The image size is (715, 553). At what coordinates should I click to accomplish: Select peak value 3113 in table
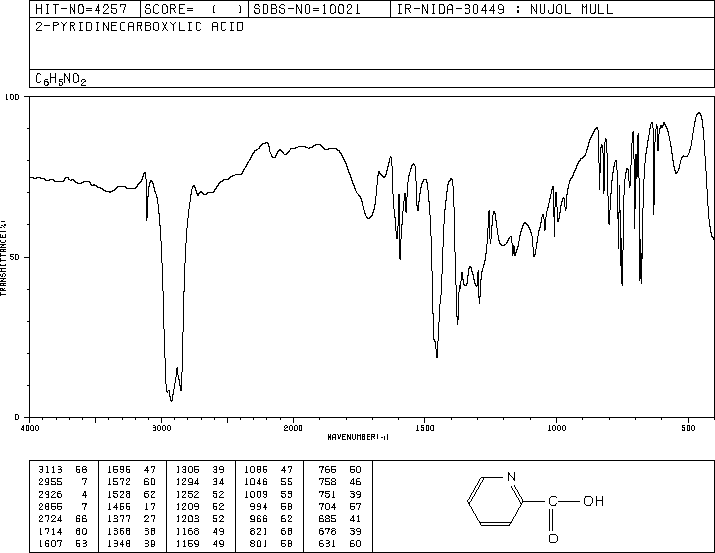click(50, 469)
